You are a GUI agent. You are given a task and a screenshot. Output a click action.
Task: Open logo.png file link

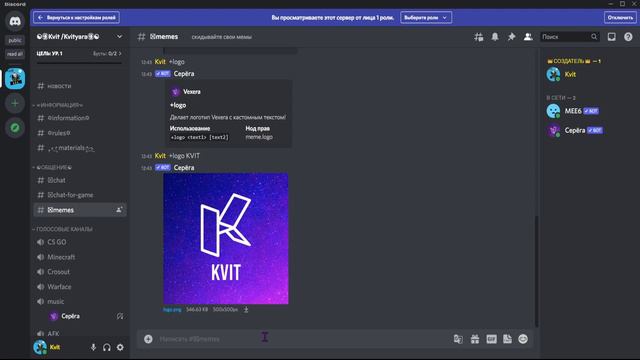172,310
